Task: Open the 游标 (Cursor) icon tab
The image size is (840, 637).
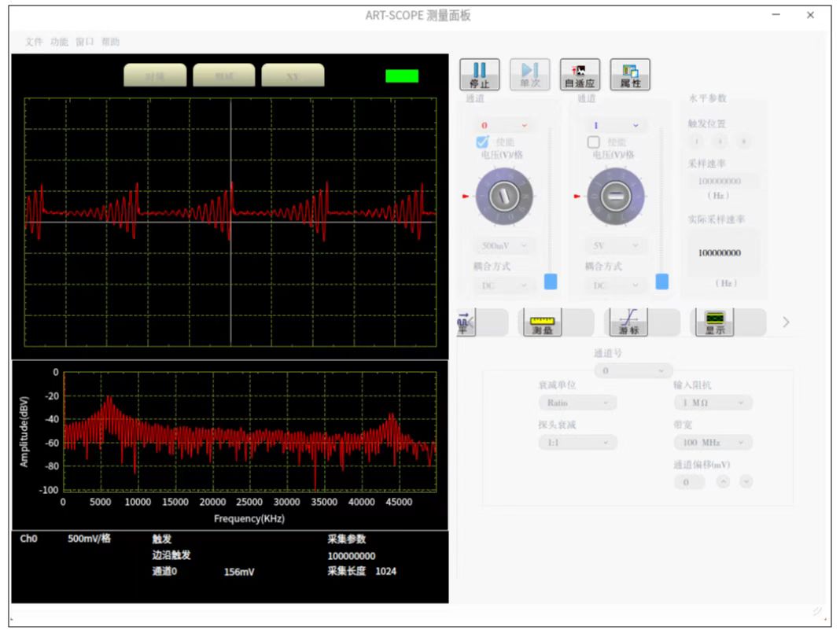Action: [628, 322]
